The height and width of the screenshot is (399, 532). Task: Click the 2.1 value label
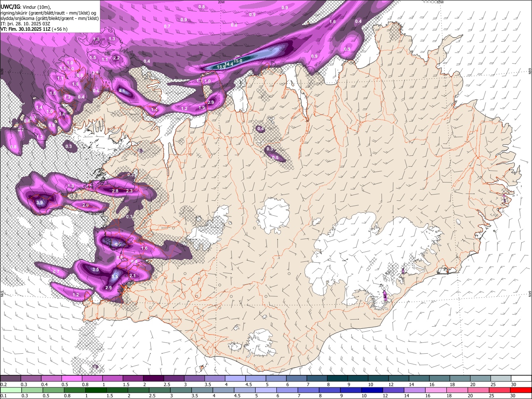tap(133, 276)
